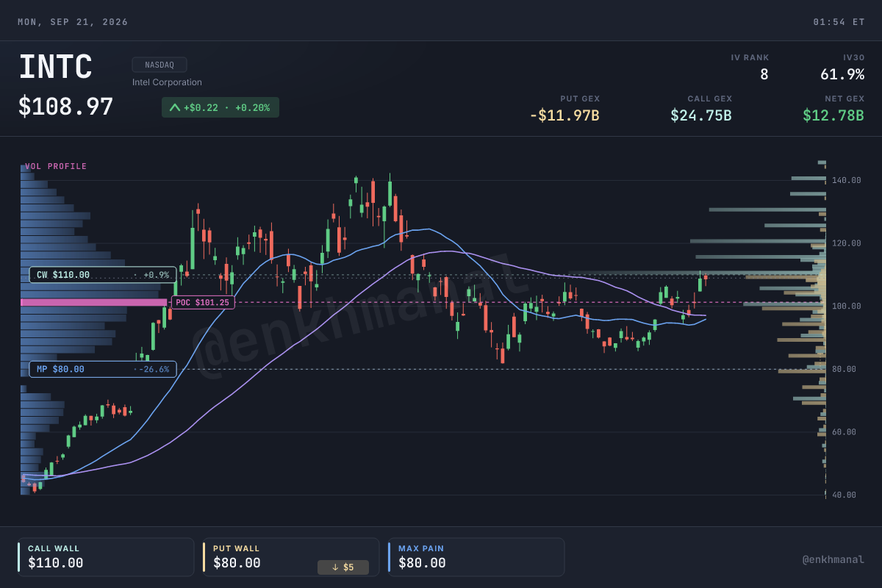The width and height of the screenshot is (882, 588).
Task: Click the @enkhmanal handle in footer
Action: point(833,559)
